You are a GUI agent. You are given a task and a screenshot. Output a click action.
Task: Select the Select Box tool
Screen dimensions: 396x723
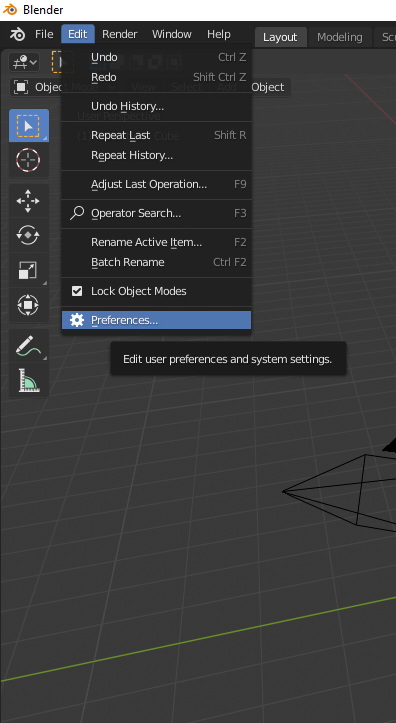coord(29,125)
